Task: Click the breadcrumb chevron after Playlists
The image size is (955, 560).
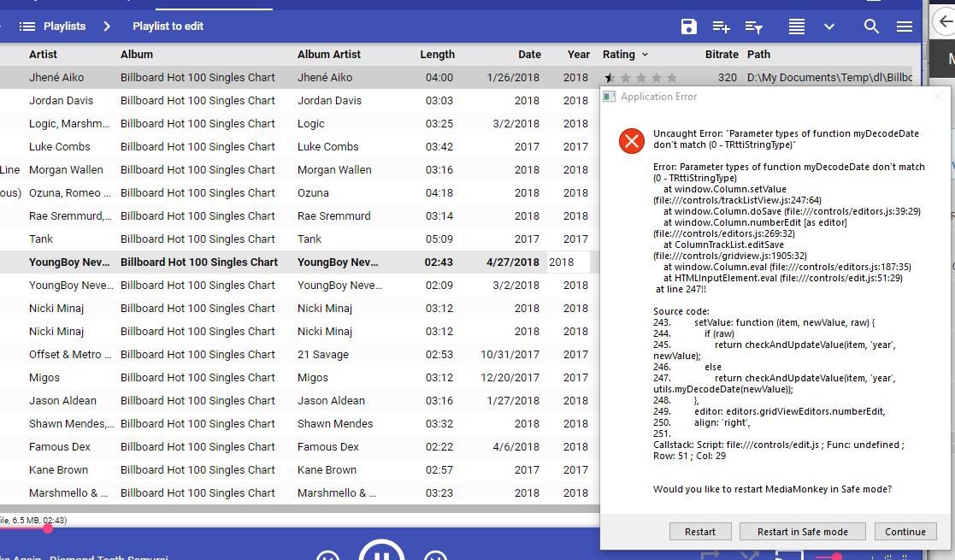Action: [x=107, y=27]
